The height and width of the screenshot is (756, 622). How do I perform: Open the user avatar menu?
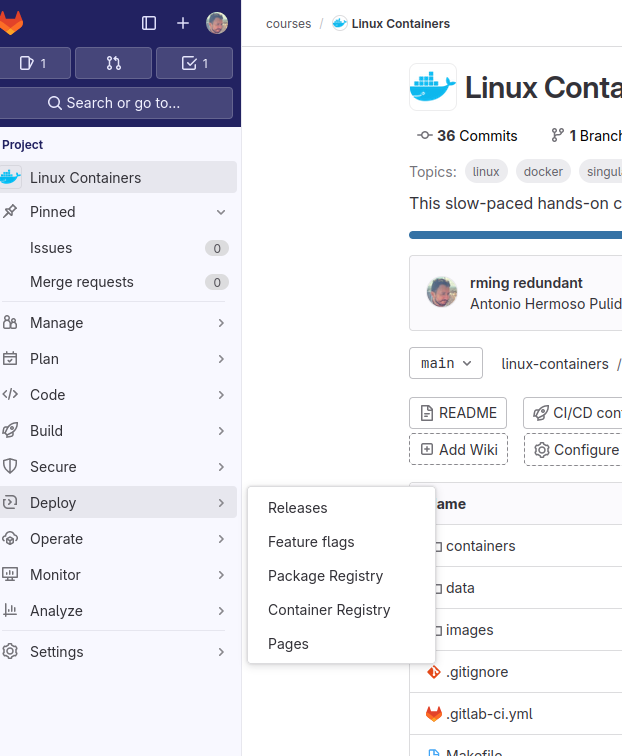tap(217, 23)
